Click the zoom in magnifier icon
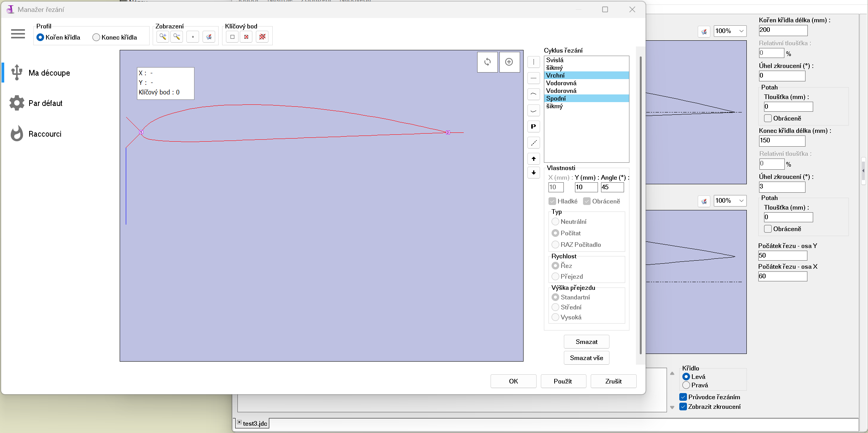The image size is (868, 433). [x=163, y=37]
